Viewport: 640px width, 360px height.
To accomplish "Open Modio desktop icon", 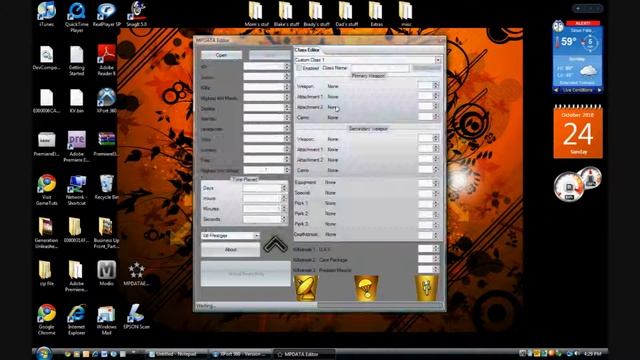I will tap(107, 273).
